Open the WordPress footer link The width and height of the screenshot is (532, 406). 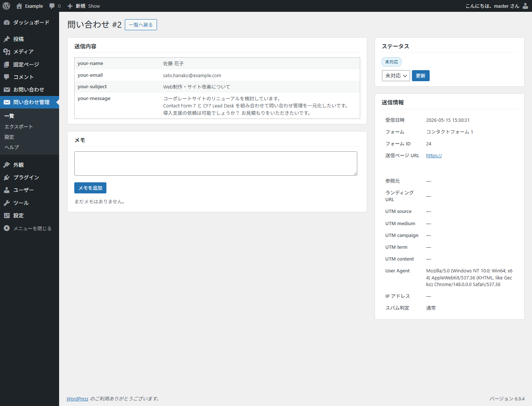[x=78, y=399]
